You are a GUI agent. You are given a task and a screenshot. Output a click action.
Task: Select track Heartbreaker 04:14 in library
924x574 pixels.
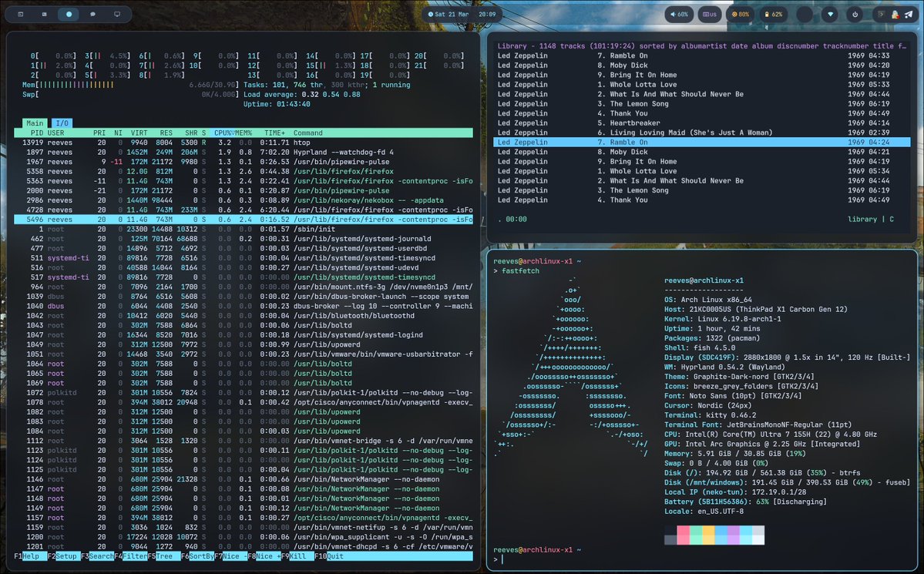(x=701, y=123)
